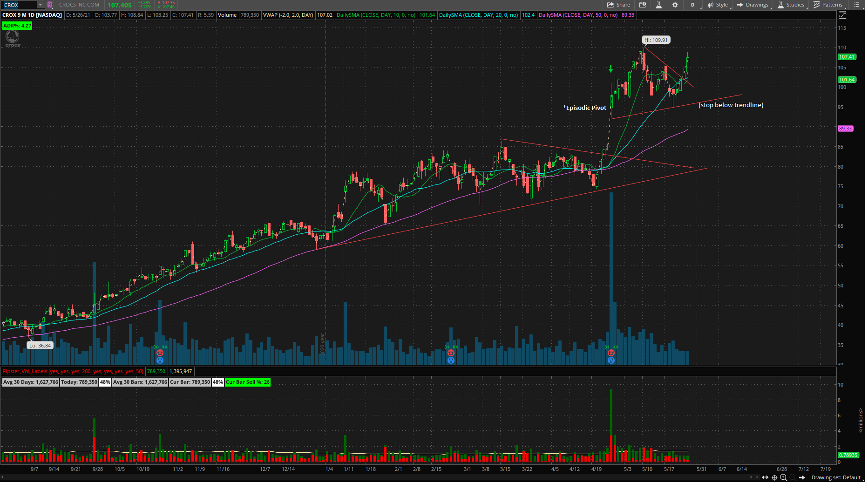Click the expand/compress time axis icon

click(765, 477)
